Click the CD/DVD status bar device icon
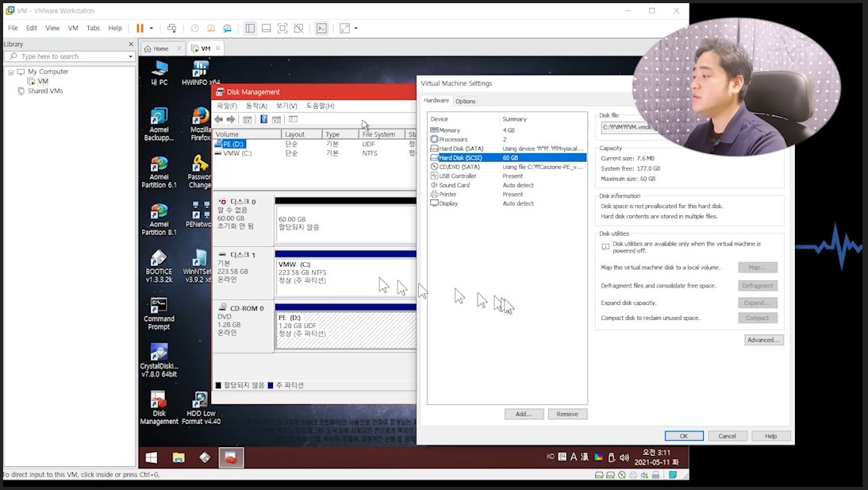Image resolution: width=868 pixels, height=490 pixels. pos(622,475)
